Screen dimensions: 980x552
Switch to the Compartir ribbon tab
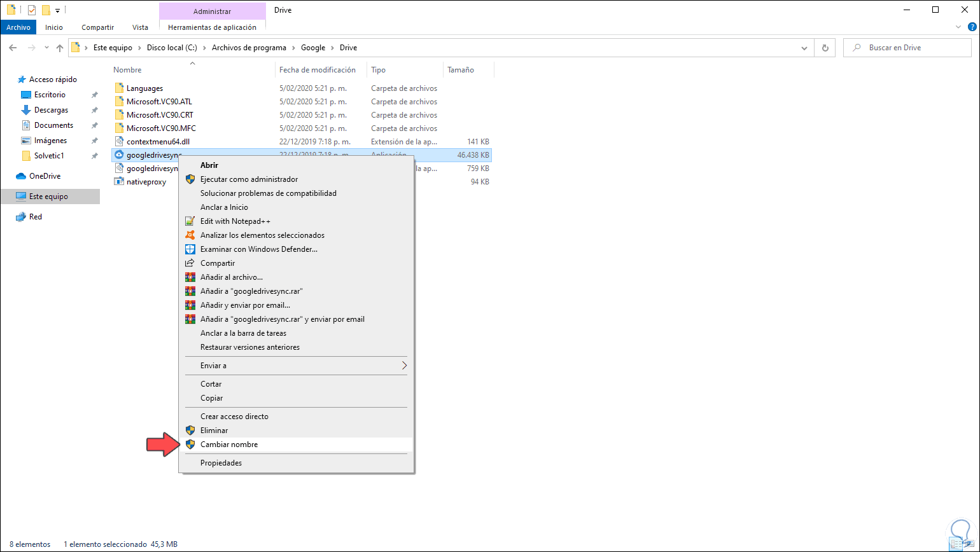(98, 27)
